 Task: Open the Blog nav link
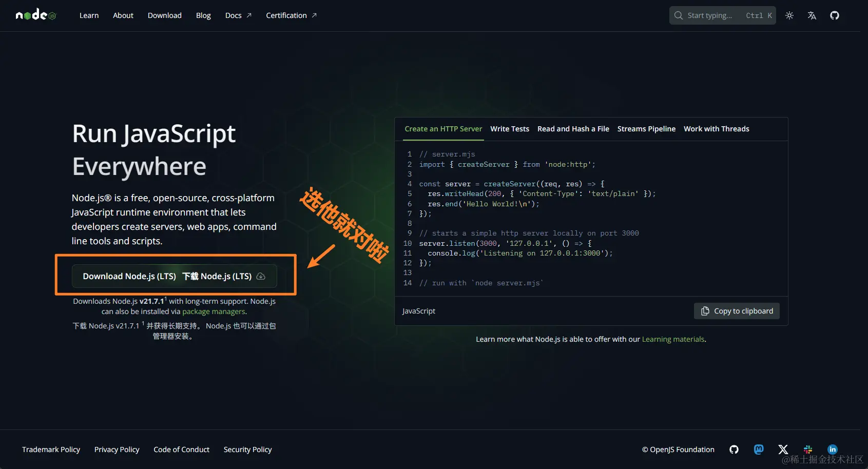tap(203, 15)
